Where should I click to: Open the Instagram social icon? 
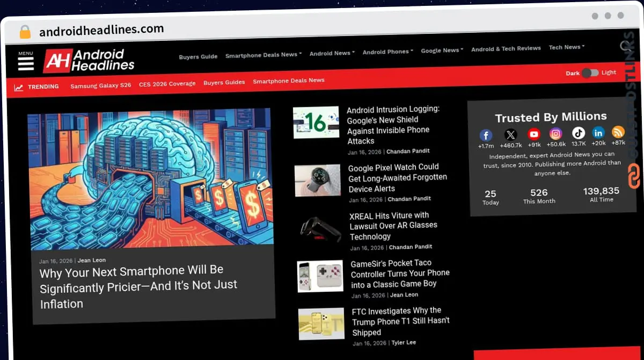pyautogui.click(x=556, y=133)
